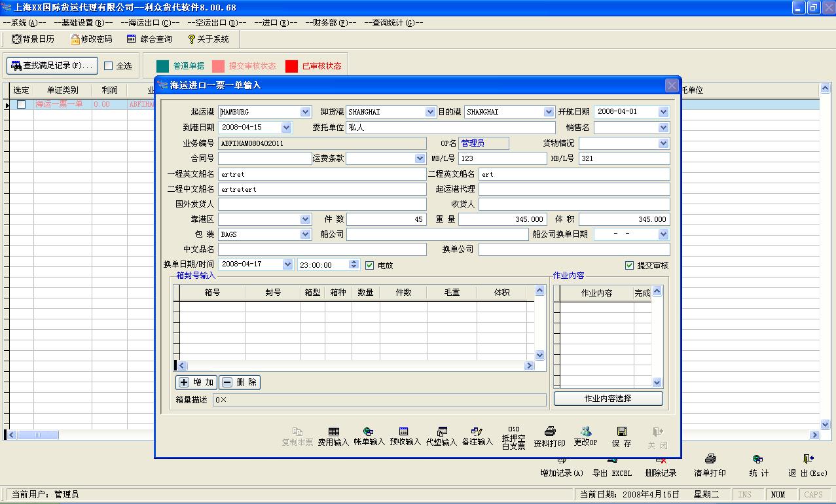
Task: Uncheck the 电放 checkbox
Action: coord(370,265)
